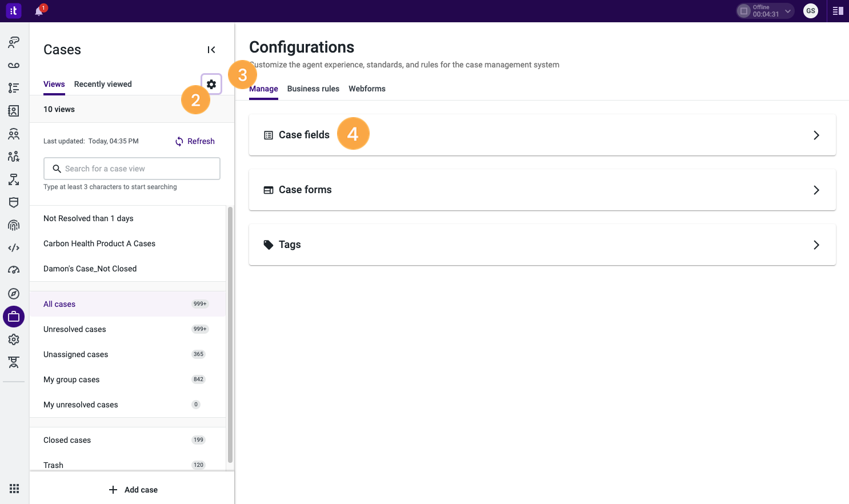Click the Last updated timestamp text
The width and height of the screenshot is (849, 504).
(91, 141)
